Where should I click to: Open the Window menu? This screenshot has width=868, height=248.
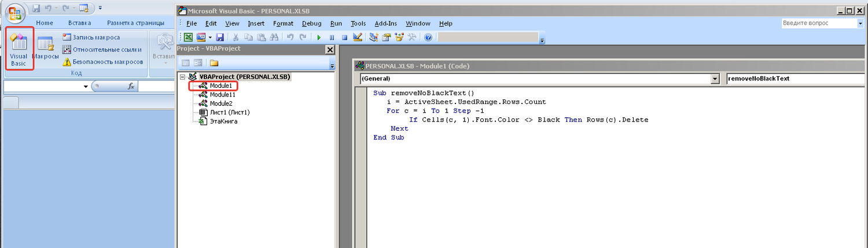(418, 24)
